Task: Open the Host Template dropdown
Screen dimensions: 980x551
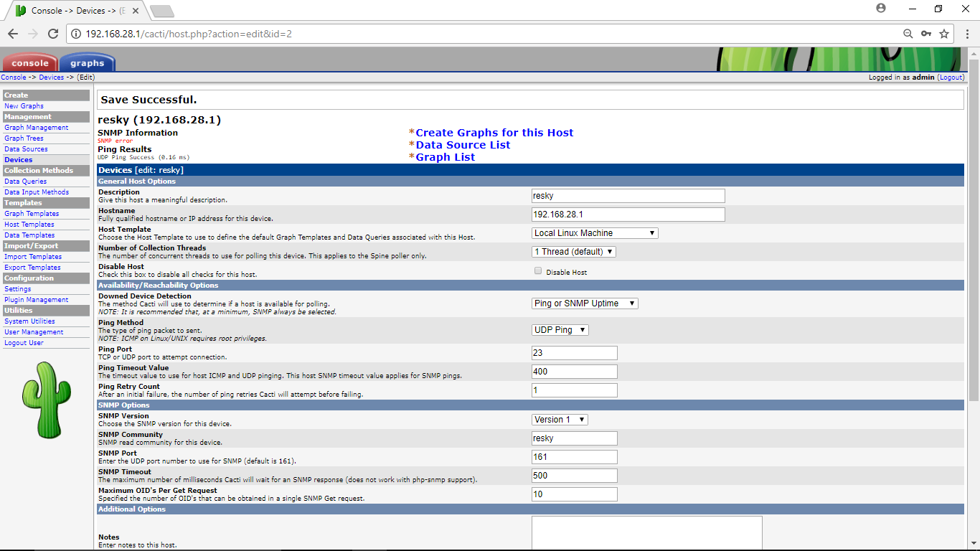Action: click(595, 233)
